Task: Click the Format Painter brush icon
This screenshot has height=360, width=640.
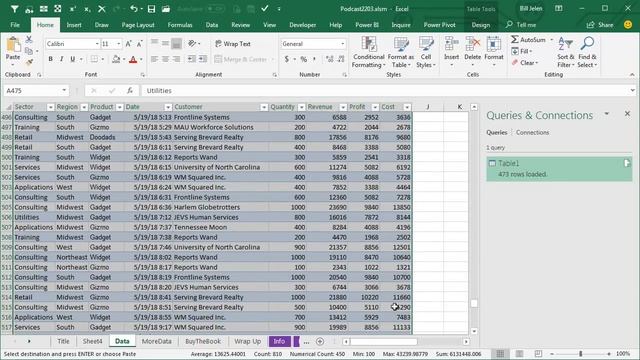Action: (29, 62)
